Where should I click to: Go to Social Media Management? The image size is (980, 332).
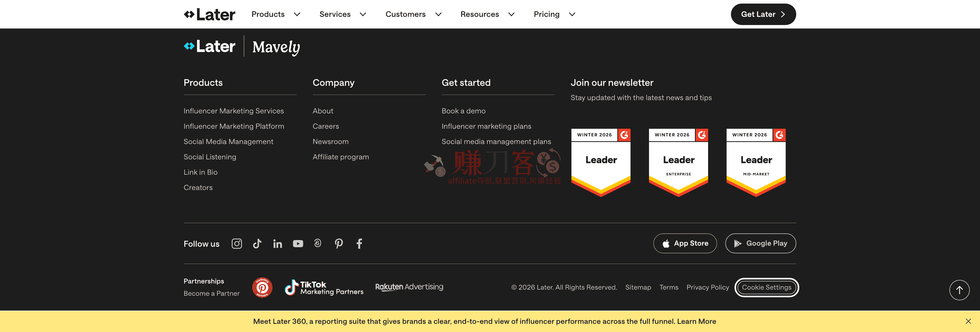[x=228, y=142]
